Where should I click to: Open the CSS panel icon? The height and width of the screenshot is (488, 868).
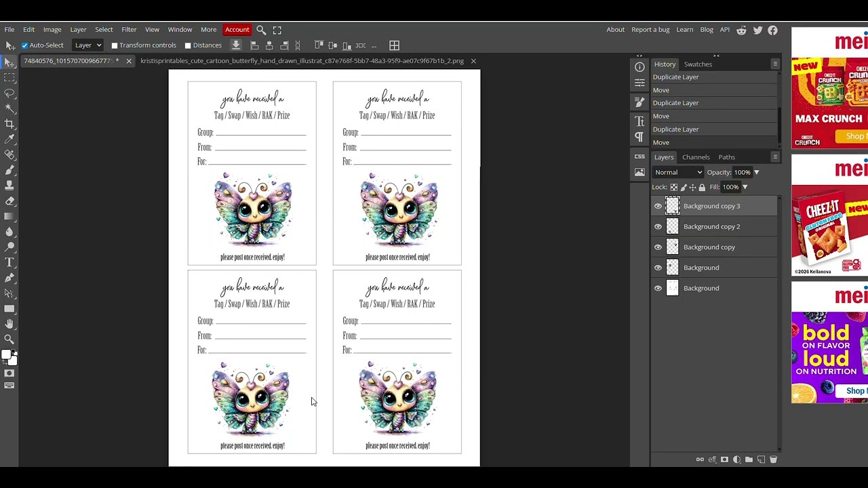coord(639,157)
